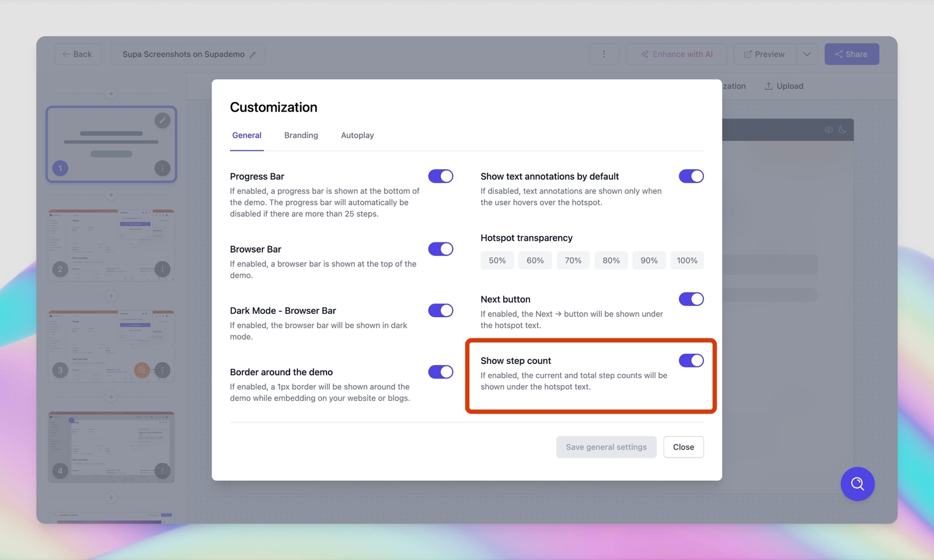Toggle Show text annotations by default

tap(691, 176)
